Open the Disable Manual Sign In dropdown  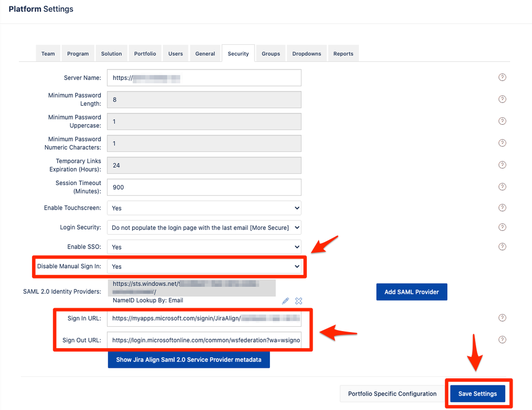pos(204,266)
